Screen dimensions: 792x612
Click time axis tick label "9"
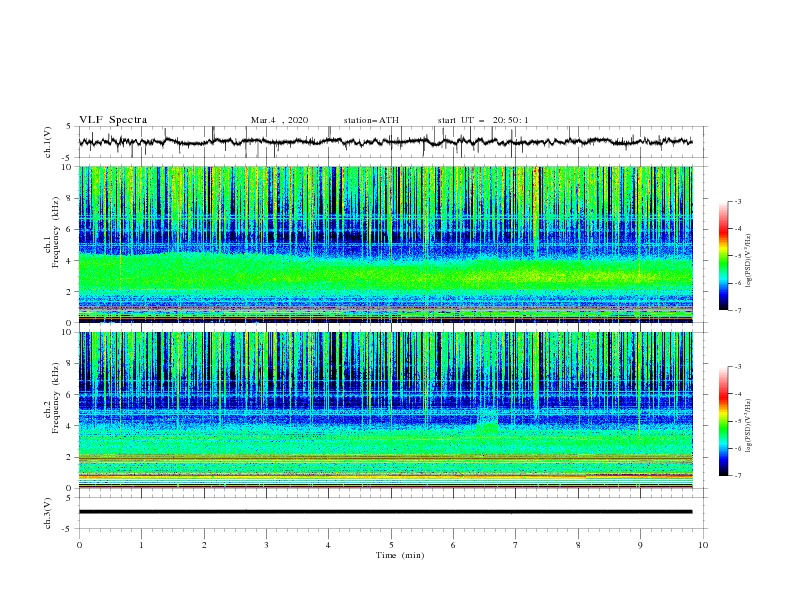pos(640,545)
